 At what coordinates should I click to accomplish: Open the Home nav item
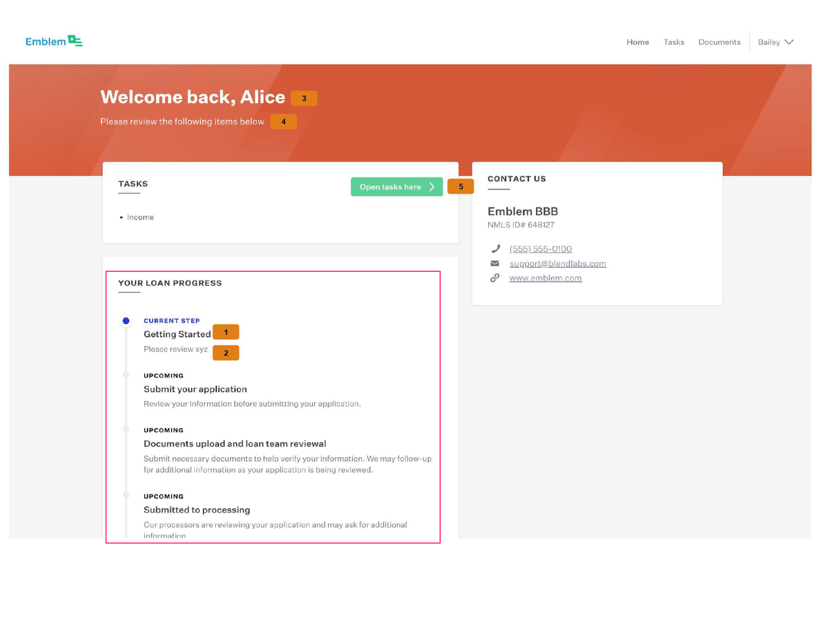(637, 42)
